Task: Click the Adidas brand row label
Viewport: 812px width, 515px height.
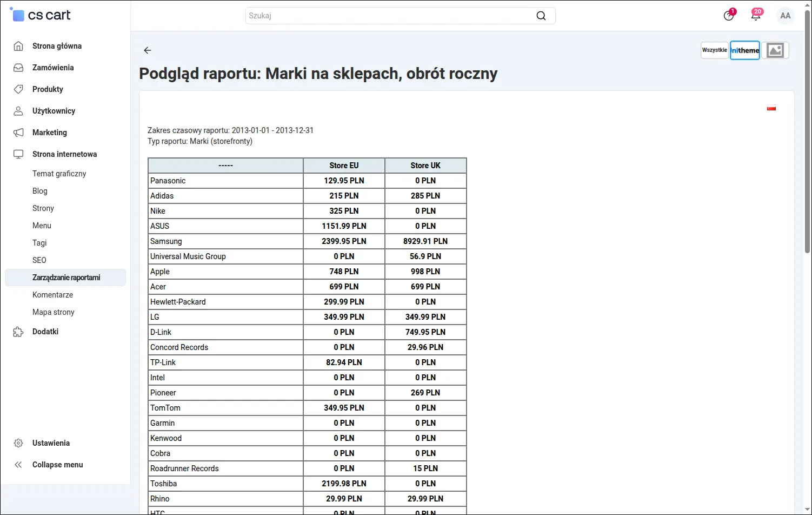Action: tap(162, 196)
